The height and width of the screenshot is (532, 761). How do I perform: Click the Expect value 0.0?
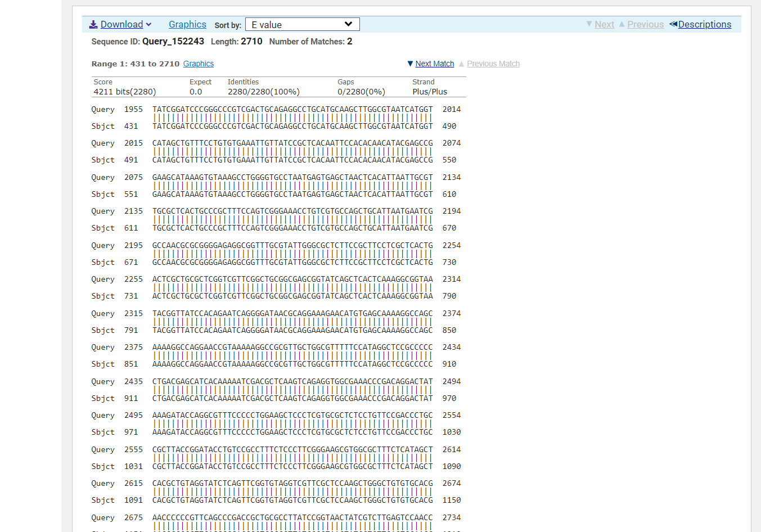click(196, 92)
